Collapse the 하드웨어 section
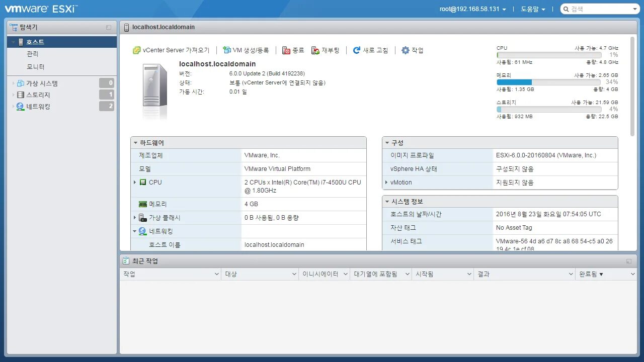644x362 pixels. click(x=136, y=143)
